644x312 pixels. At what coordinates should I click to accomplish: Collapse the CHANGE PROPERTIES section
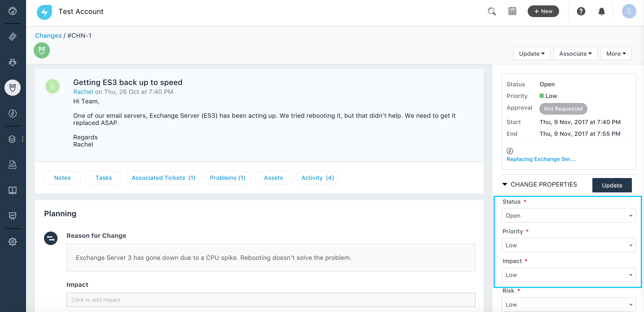pos(505,184)
